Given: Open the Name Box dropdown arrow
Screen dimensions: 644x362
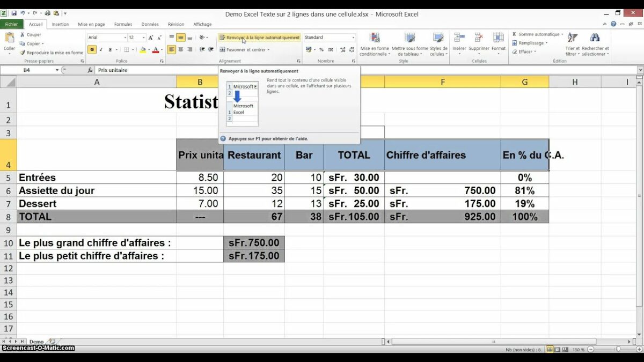Looking at the screenshot, I should (x=57, y=70).
